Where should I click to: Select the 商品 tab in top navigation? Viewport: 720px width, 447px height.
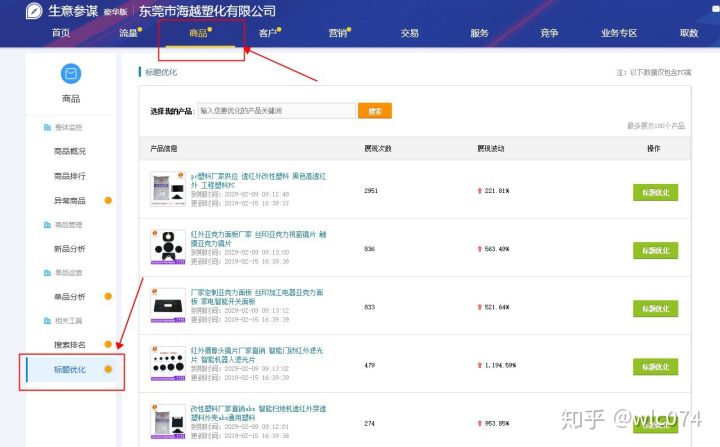(x=198, y=33)
